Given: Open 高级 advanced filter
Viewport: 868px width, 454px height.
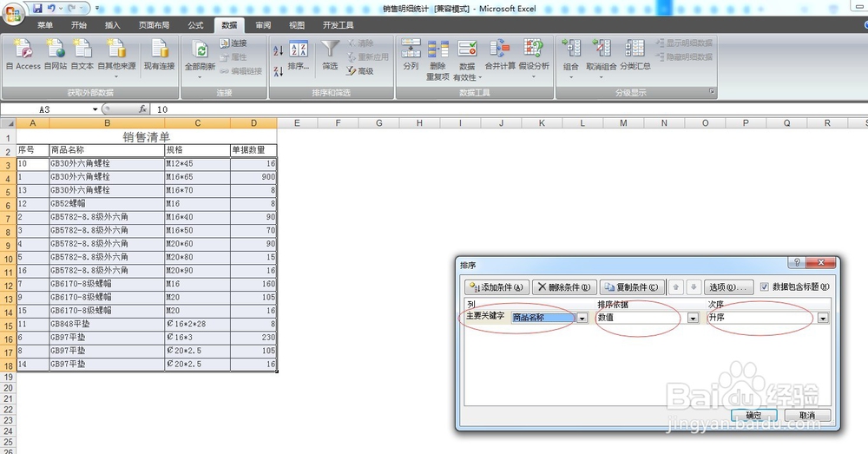Looking at the screenshot, I should tap(360, 71).
